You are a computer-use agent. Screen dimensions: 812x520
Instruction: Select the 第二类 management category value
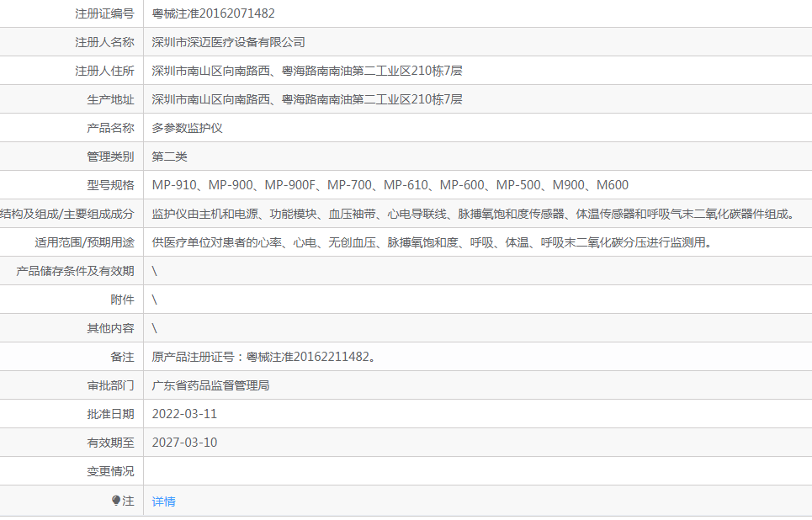169,157
